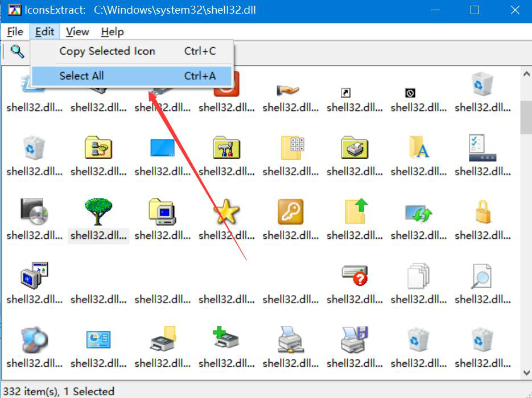532x398 pixels.
Task: Click the magnifier search toolbar icon
Action: click(x=17, y=52)
